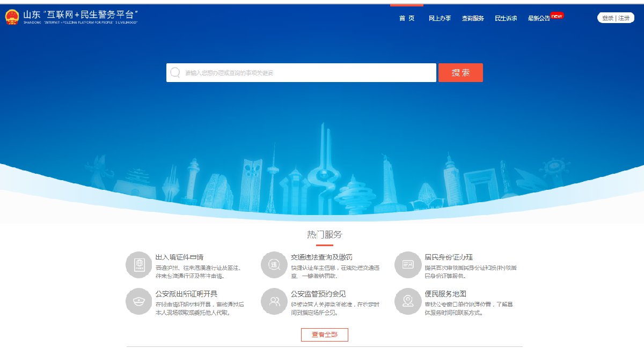The height and width of the screenshot is (348, 644).
Task: Click the red 'new' badge beside 最新公告
Action: click(x=557, y=16)
